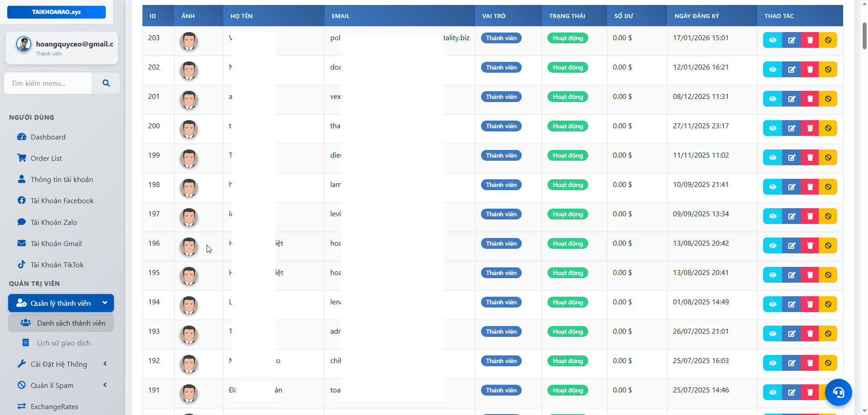View details of member 200 via eye icon
This screenshot has height=415, width=868.
coord(773,128)
